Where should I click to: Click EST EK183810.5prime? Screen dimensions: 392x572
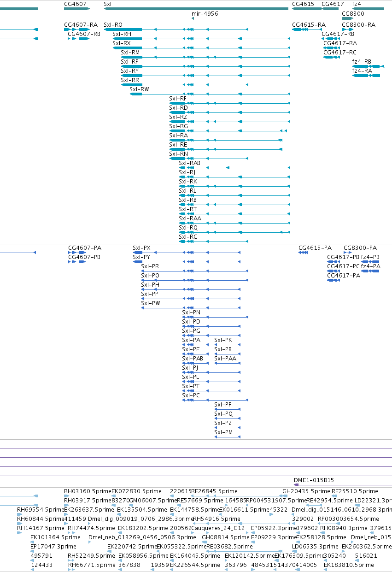point(348,565)
